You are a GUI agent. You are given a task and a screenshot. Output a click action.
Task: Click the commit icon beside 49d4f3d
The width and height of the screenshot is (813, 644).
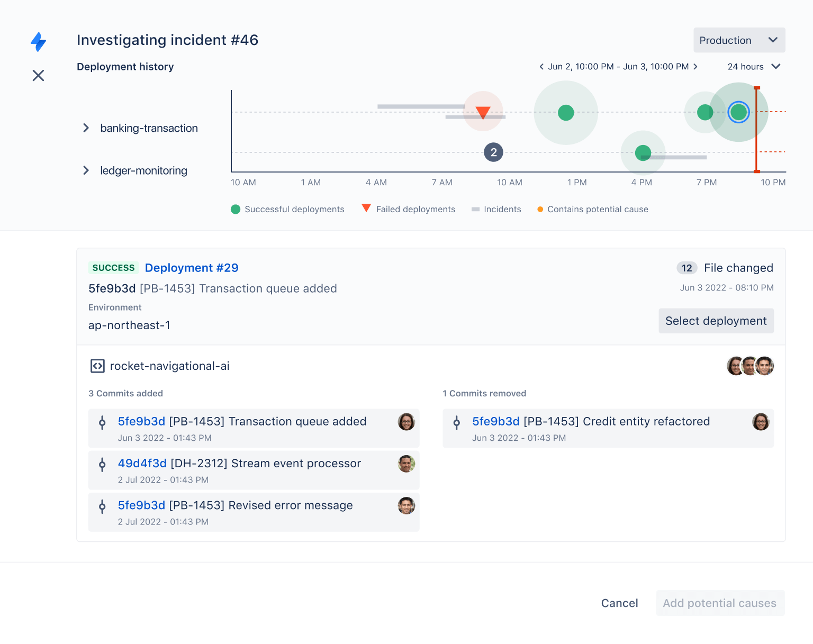click(x=102, y=465)
